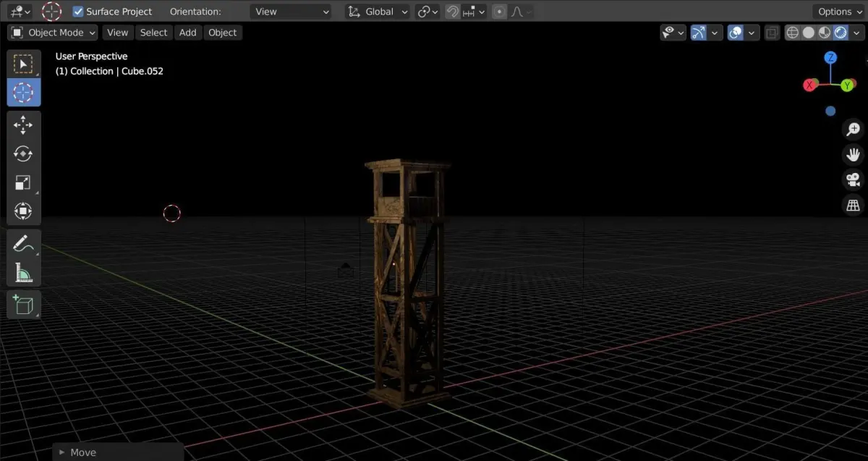868x461 pixels.
Task: Open the Global transform orientation dropdown
Action: pyautogui.click(x=377, y=12)
